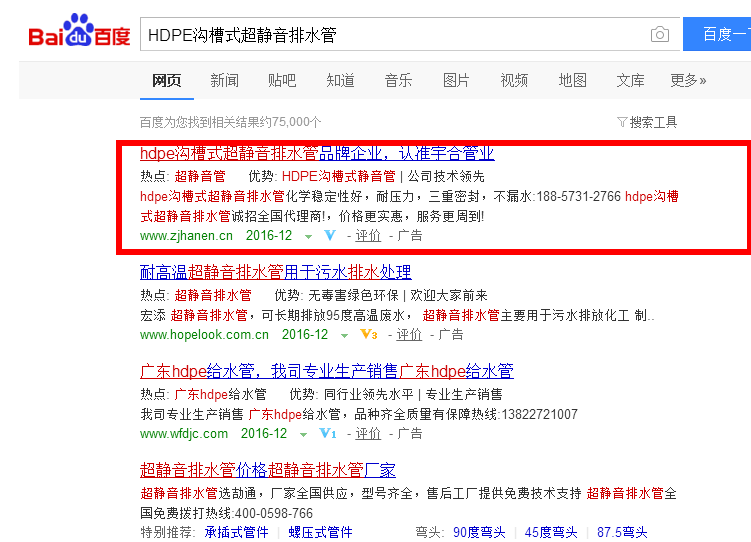
Task: Click 超静音管 hotspot in first result
Action: tap(200, 176)
